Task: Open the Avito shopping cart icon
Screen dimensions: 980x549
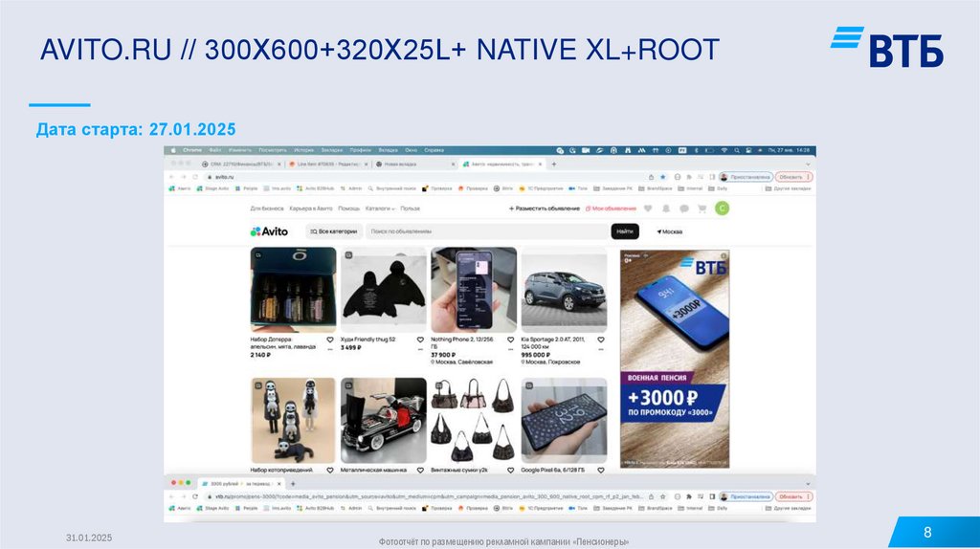Action: click(x=702, y=209)
